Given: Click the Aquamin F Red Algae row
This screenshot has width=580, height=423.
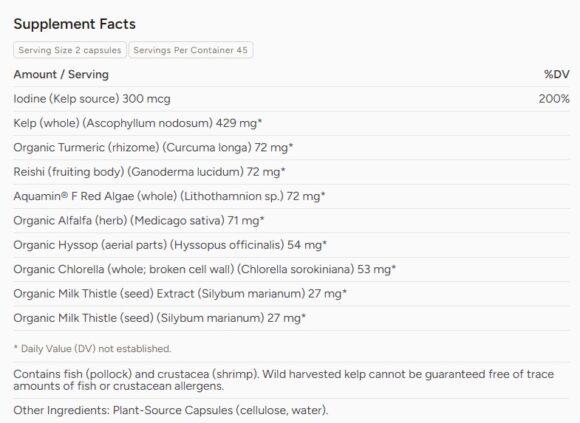Looking at the screenshot, I should (291, 196).
